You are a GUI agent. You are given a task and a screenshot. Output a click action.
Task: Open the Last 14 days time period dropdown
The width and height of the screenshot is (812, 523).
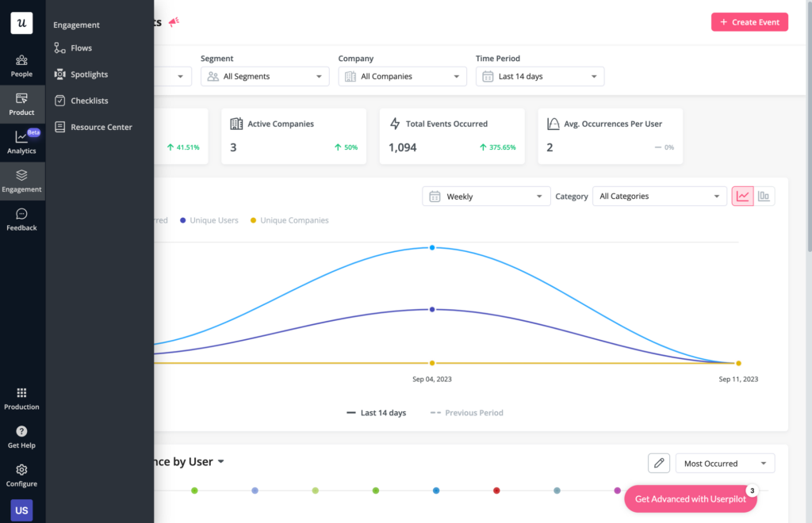pos(539,76)
